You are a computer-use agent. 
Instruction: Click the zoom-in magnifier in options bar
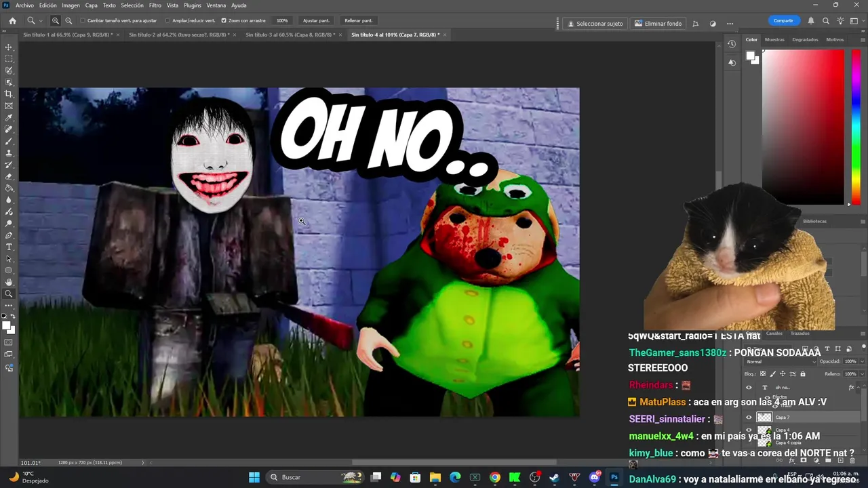(56, 21)
